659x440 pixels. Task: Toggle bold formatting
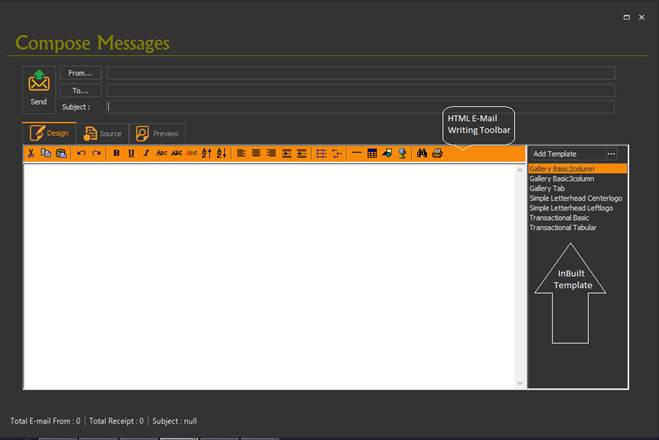click(116, 153)
